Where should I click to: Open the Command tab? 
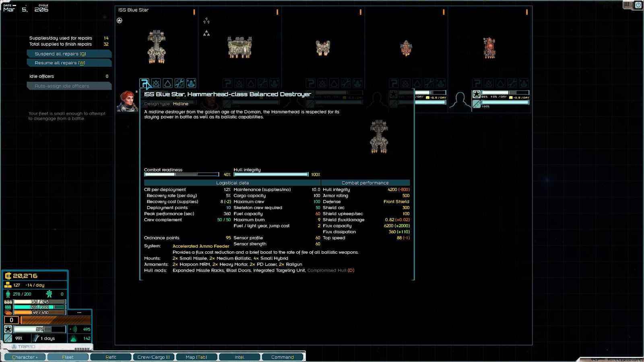[283, 357]
